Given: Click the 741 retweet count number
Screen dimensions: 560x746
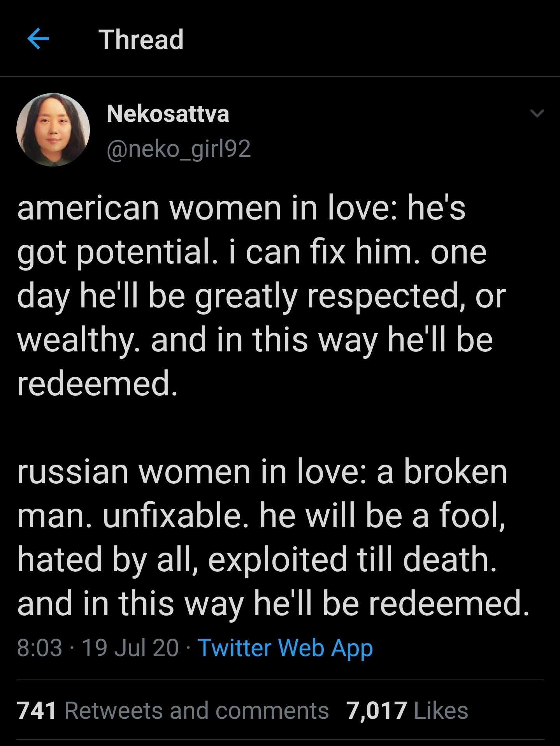Looking at the screenshot, I should point(37,710).
